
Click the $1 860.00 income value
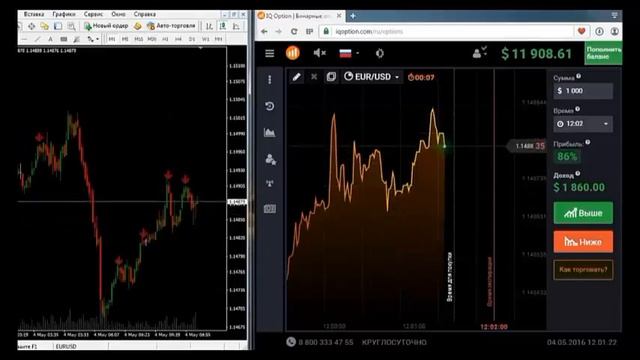pos(579,187)
